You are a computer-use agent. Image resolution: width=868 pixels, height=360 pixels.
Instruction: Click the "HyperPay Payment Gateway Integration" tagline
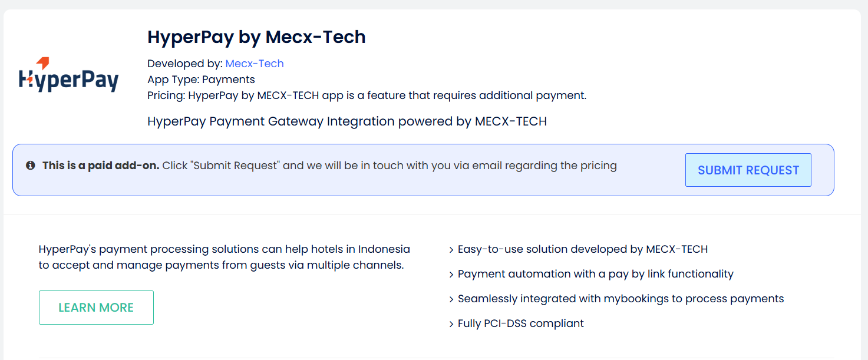[x=346, y=121]
